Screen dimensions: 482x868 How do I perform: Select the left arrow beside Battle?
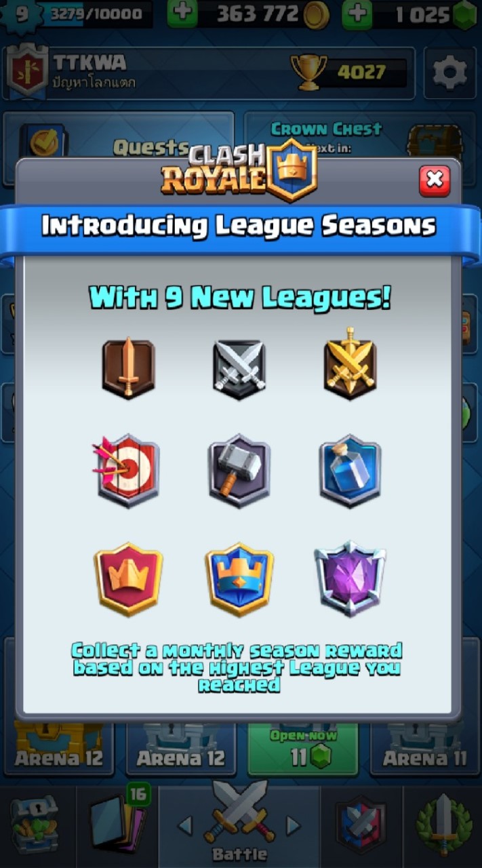184,825
